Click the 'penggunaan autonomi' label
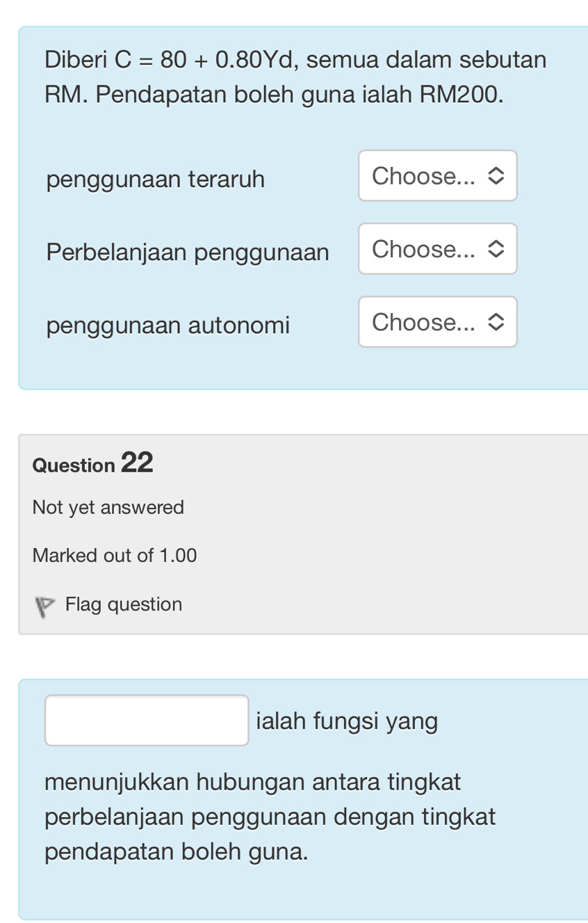588x923 pixels. pyautogui.click(x=168, y=325)
